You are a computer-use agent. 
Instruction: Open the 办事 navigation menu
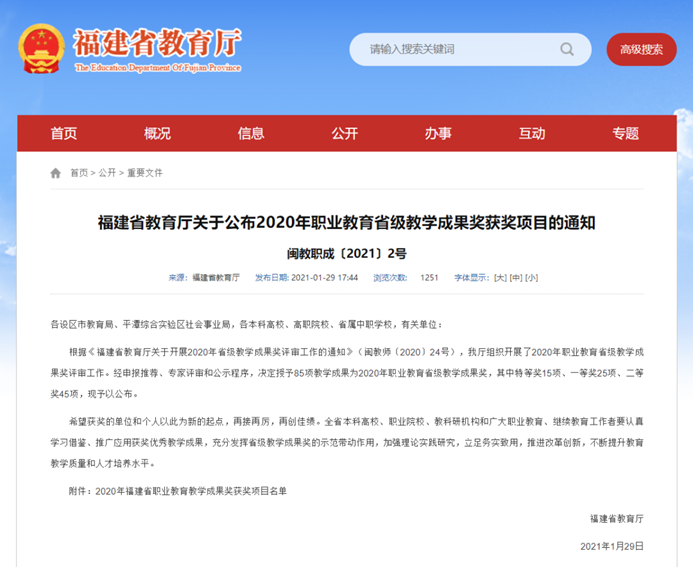point(438,133)
